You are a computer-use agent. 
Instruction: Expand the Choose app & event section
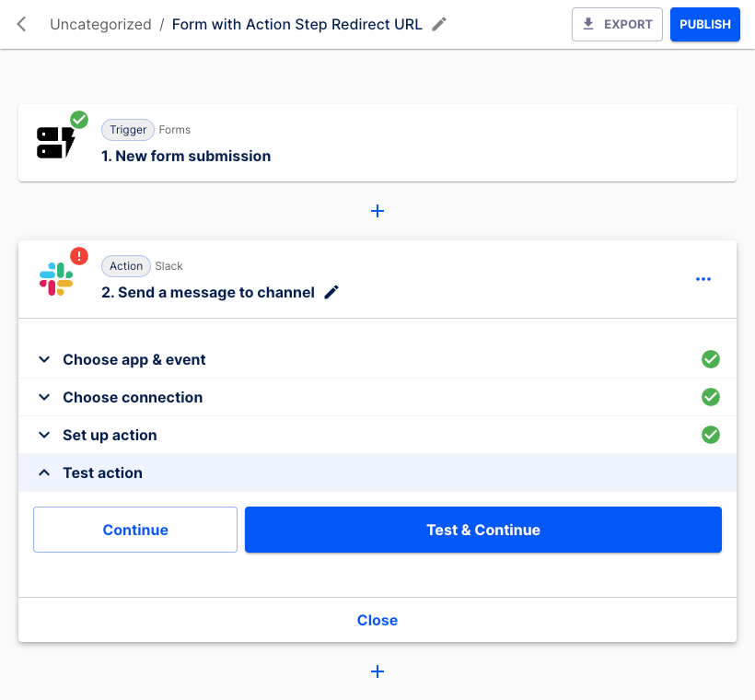pyautogui.click(x=135, y=359)
